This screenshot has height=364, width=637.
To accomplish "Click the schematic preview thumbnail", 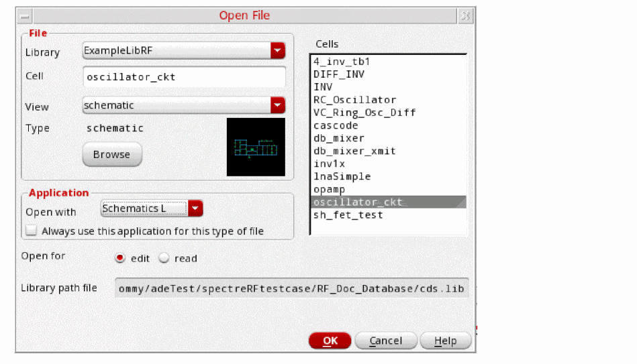I will [x=256, y=147].
